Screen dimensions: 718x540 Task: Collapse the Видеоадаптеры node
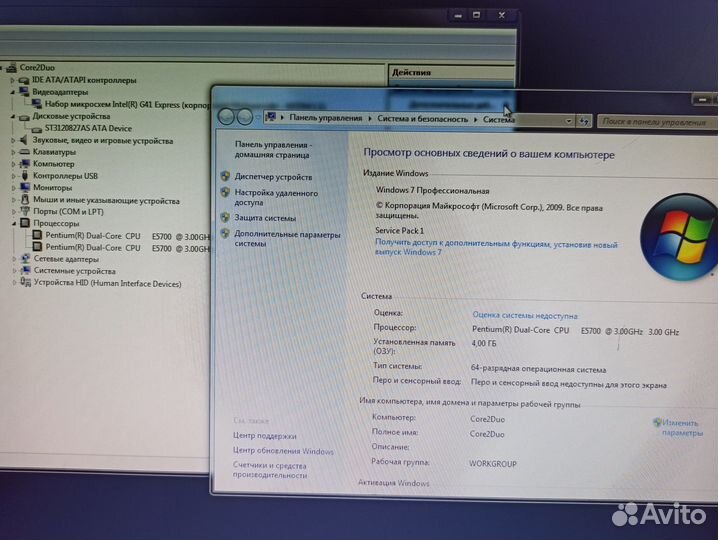pyautogui.click(x=13, y=93)
